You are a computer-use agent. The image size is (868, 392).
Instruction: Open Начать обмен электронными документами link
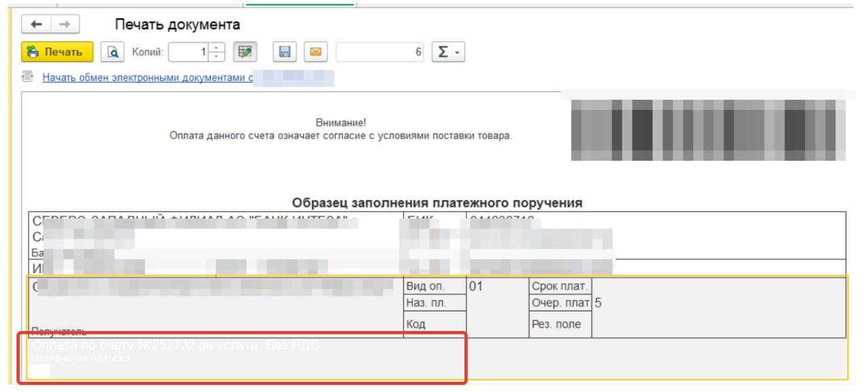coord(148,77)
